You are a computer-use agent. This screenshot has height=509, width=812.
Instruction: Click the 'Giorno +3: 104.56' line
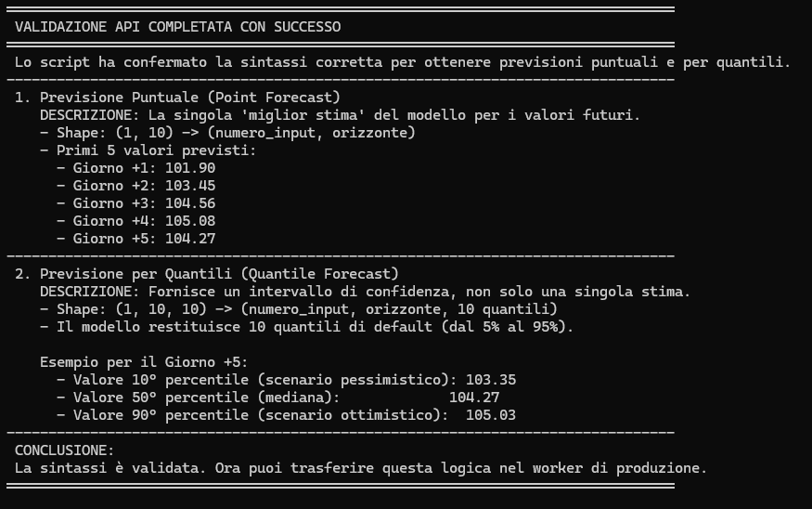pos(135,203)
